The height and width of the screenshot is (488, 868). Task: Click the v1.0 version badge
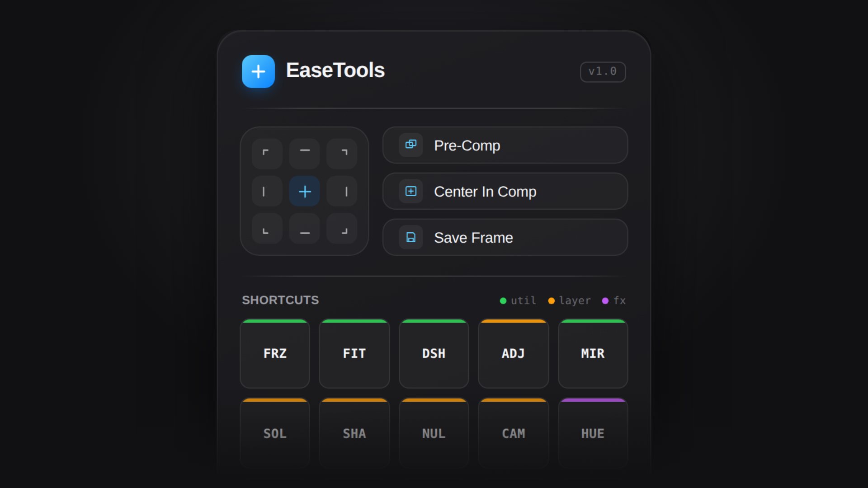point(603,72)
